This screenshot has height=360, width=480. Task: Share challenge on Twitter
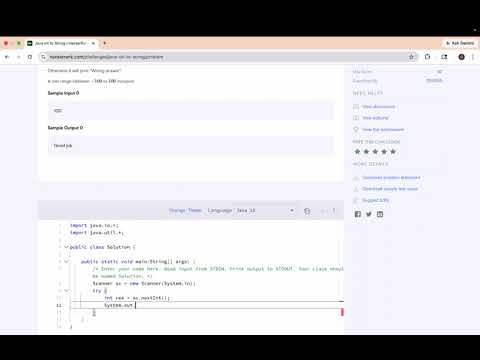(x=369, y=214)
